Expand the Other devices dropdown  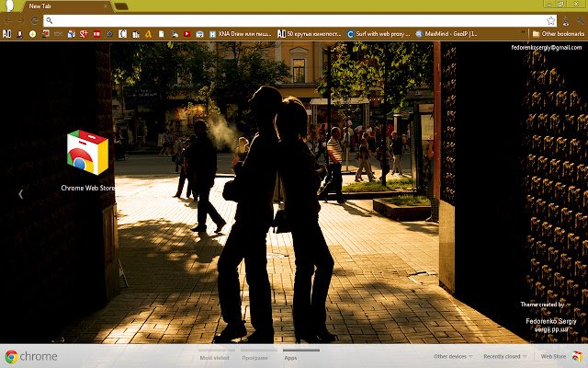(x=454, y=356)
